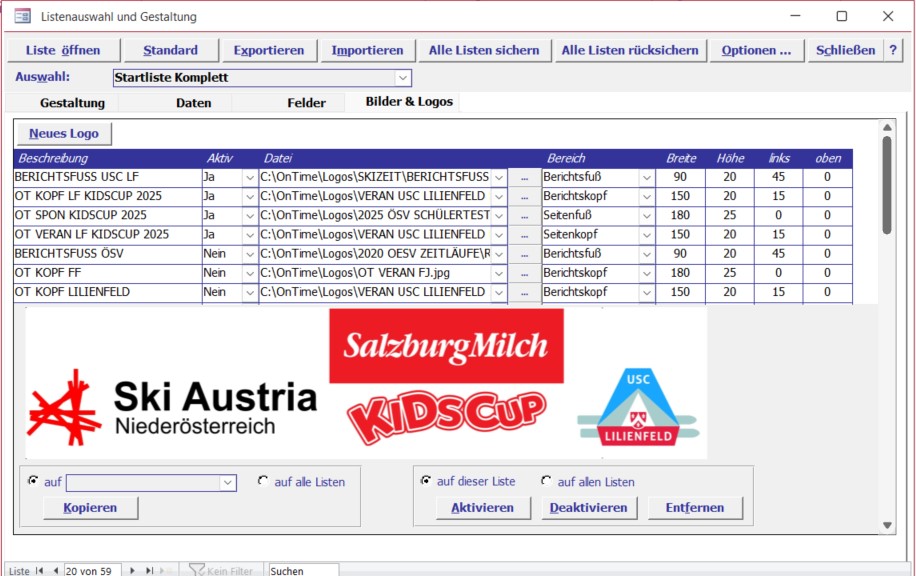Viewport: 916px width, 576px height.
Task: Browse file for BERICHTSFUSS USC LF row
Action: (x=524, y=178)
